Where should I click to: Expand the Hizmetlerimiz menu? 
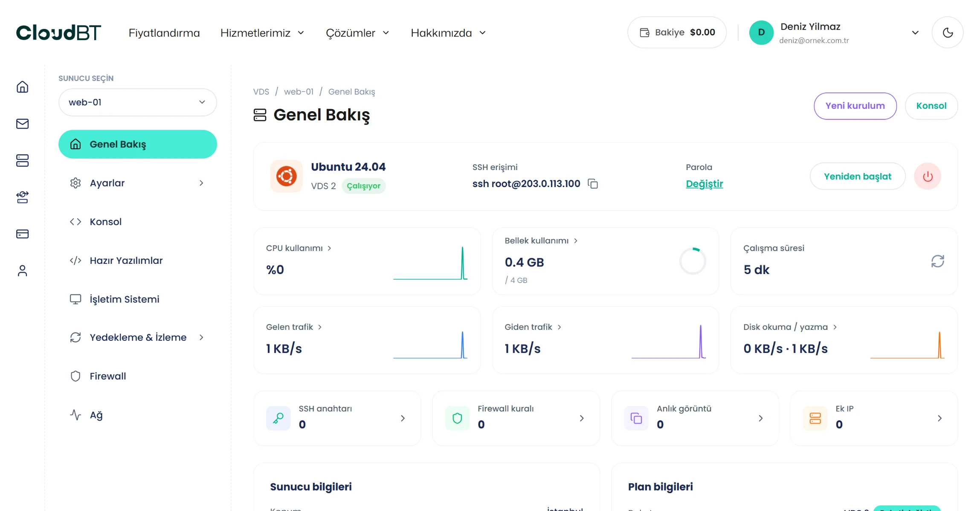pos(262,33)
